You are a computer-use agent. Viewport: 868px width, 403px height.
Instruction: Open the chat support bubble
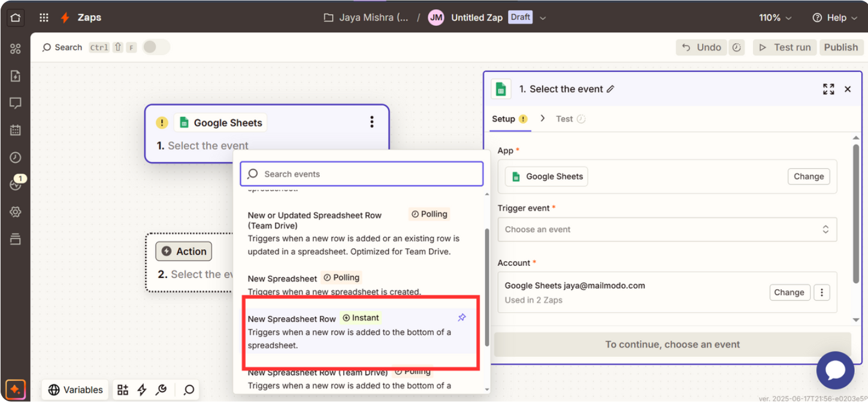pyautogui.click(x=835, y=370)
